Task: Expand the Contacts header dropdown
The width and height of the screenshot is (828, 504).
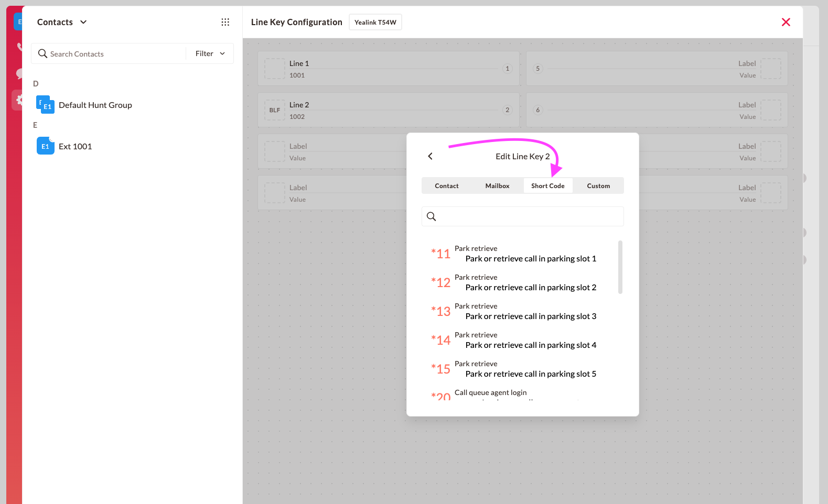Action: coord(83,22)
